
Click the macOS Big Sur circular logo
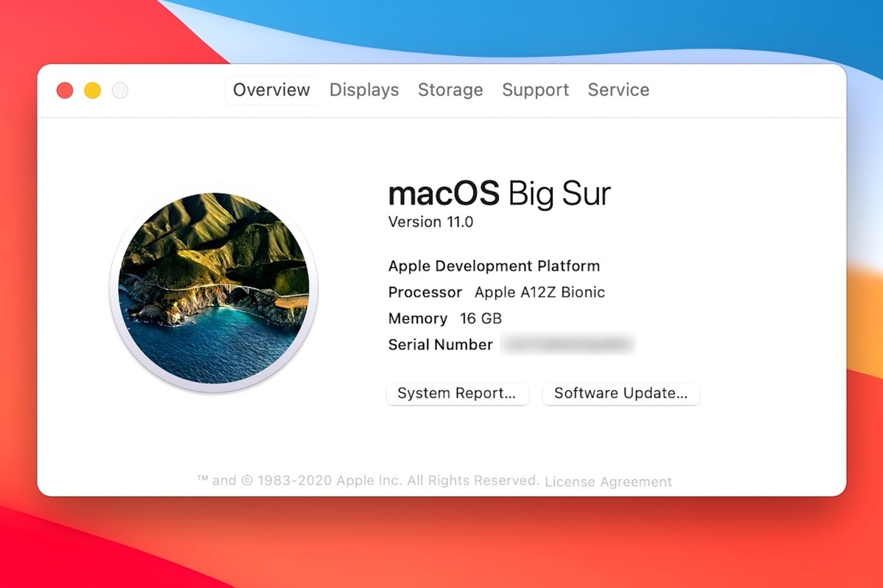[213, 288]
